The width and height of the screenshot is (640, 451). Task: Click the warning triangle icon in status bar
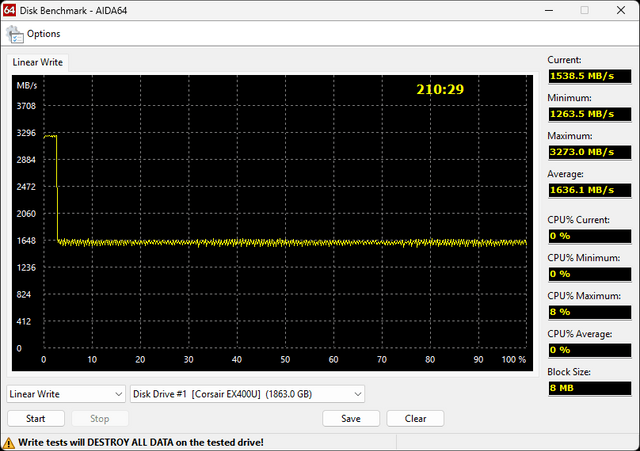pos(8,443)
